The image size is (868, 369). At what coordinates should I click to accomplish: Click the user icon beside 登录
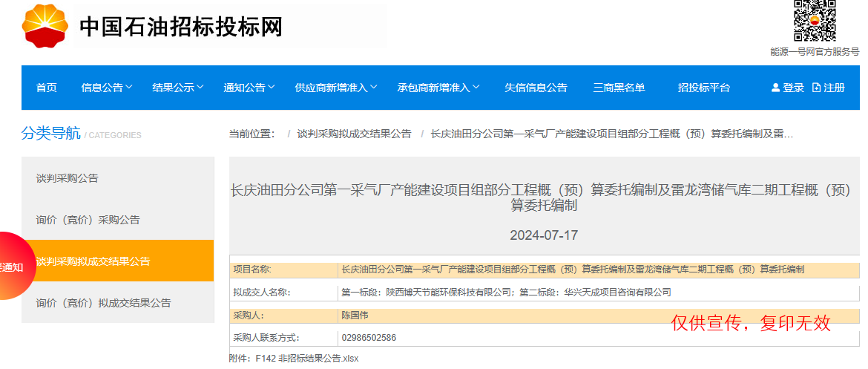click(775, 88)
